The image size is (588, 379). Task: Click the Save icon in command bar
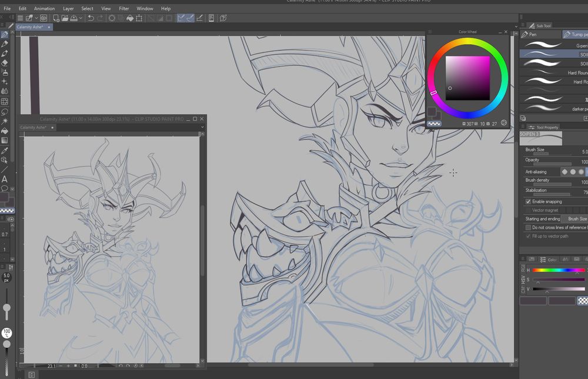74,18
